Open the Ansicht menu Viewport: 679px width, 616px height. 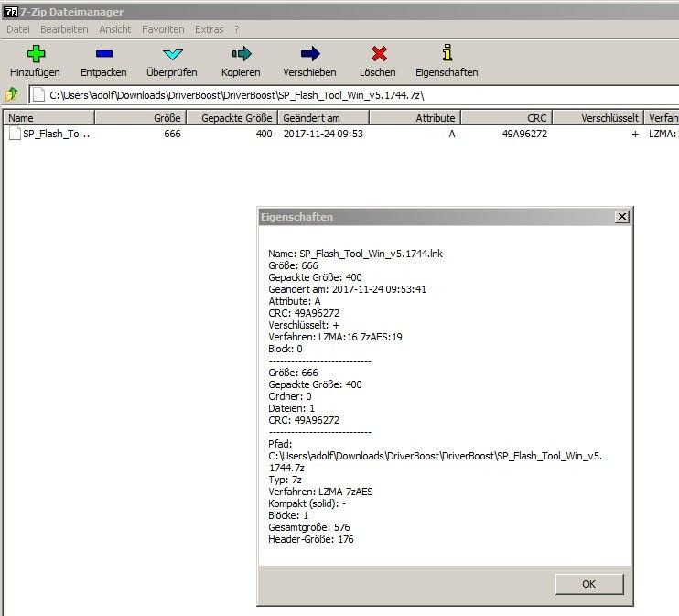click(114, 29)
